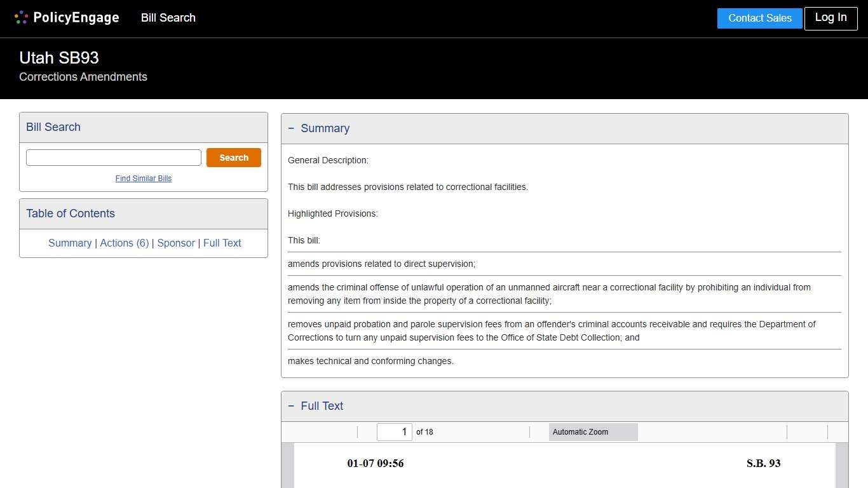Click the PolicyEngage wordmark text
Viewport: 868px width, 488px height.
click(76, 18)
